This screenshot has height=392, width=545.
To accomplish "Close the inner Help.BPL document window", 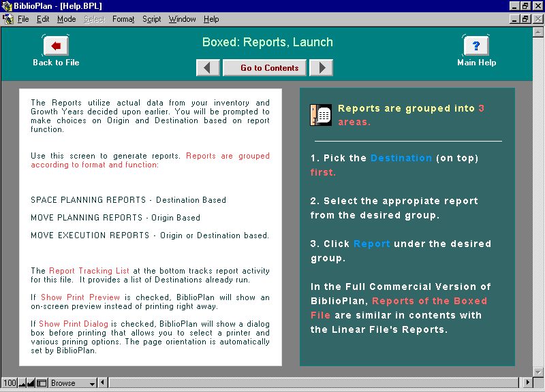I will click(x=538, y=19).
